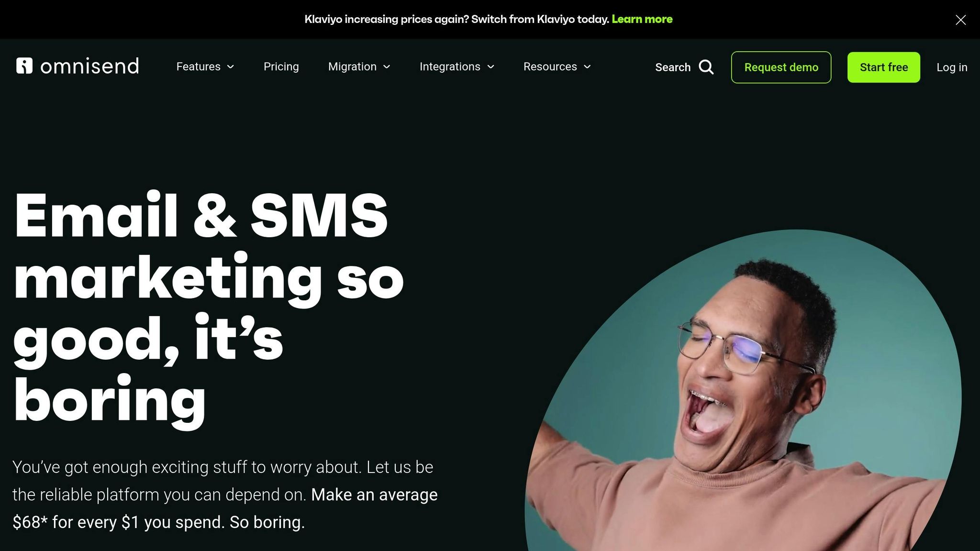The width and height of the screenshot is (980, 551).
Task: Click the Omnisend logo icon
Action: tap(24, 66)
